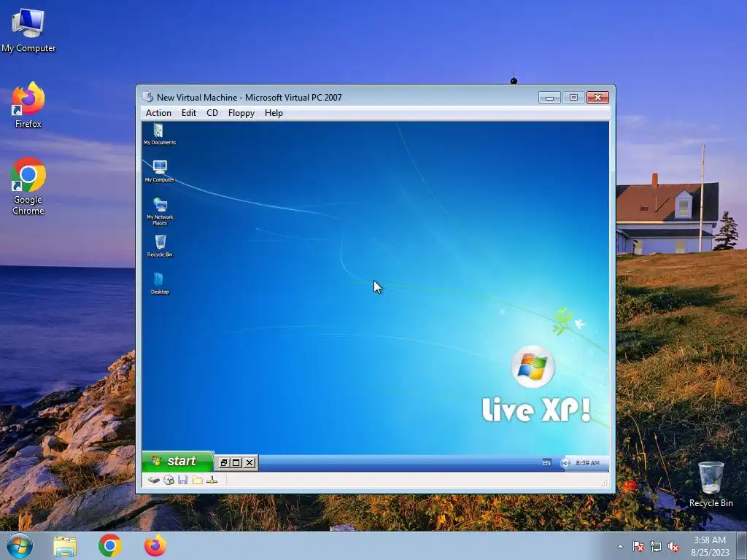Open Windows Explorer from the taskbar

[x=65, y=546]
